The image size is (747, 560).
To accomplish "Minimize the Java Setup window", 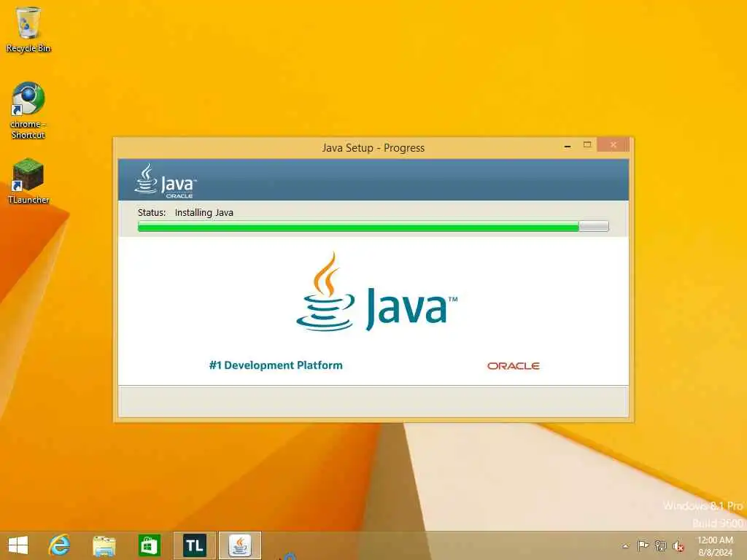I will pos(567,146).
